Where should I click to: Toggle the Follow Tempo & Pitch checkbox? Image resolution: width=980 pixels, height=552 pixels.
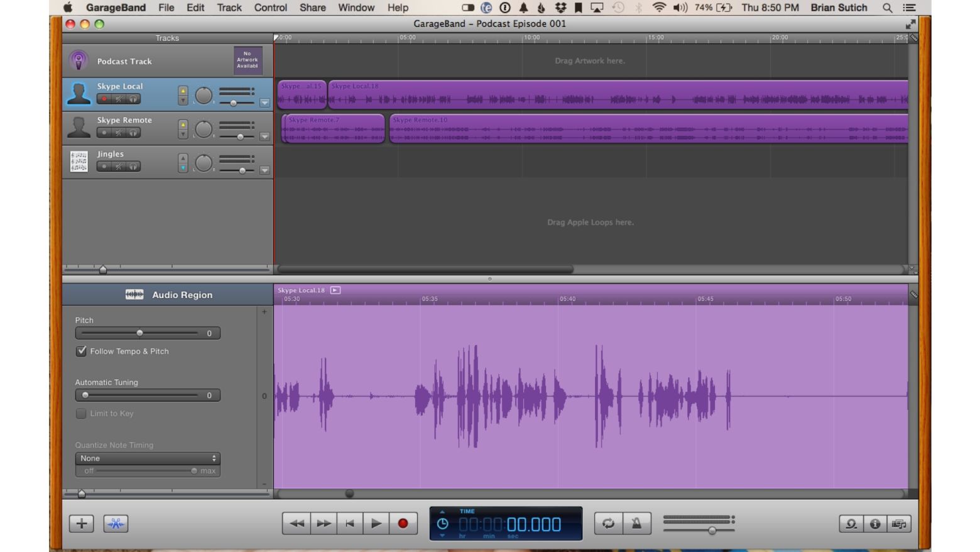pos(81,351)
